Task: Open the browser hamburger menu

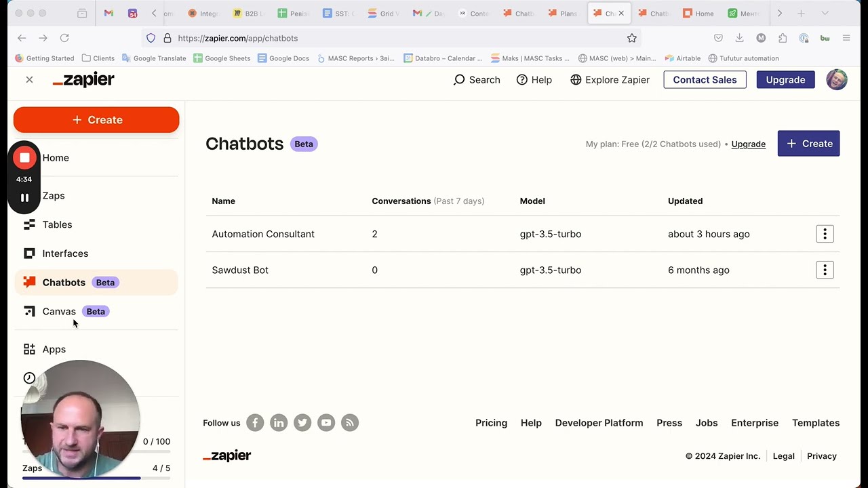Action: click(x=846, y=38)
